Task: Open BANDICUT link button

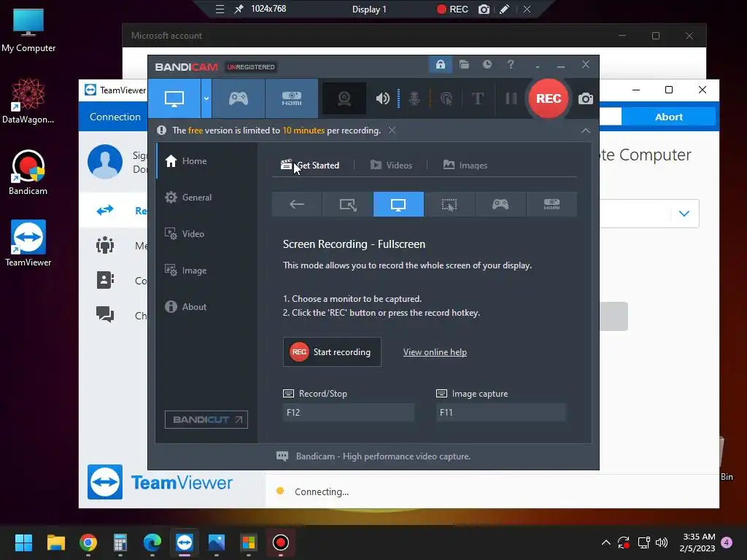Action: tap(206, 419)
